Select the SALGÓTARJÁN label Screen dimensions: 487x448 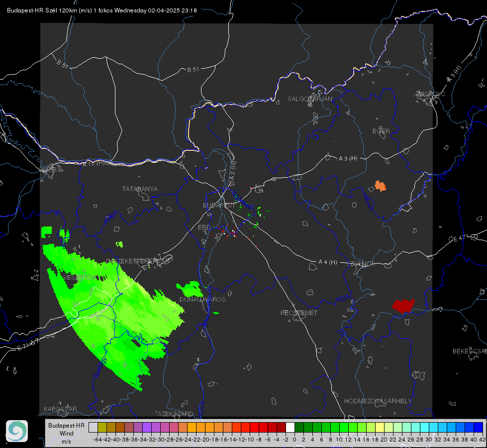pos(309,99)
